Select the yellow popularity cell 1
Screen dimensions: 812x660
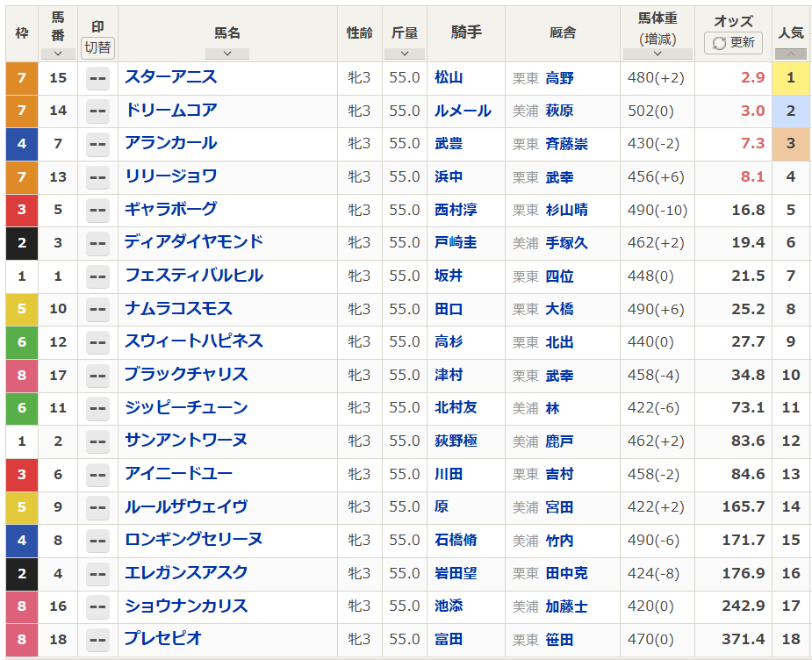tap(790, 78)
